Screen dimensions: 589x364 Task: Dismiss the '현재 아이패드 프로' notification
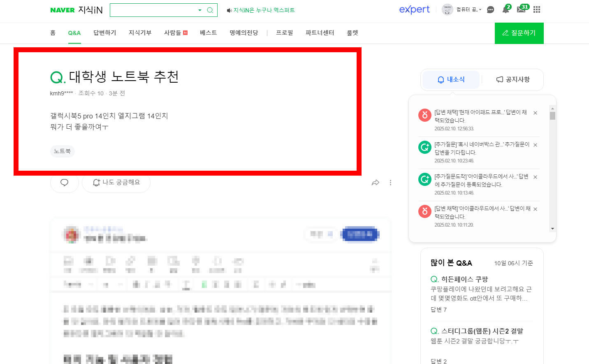(x=535, y=113)
